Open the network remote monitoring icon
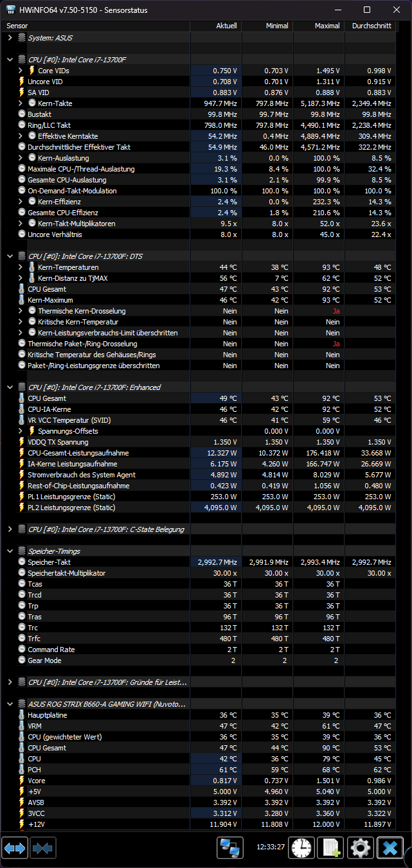 point(229,849)
